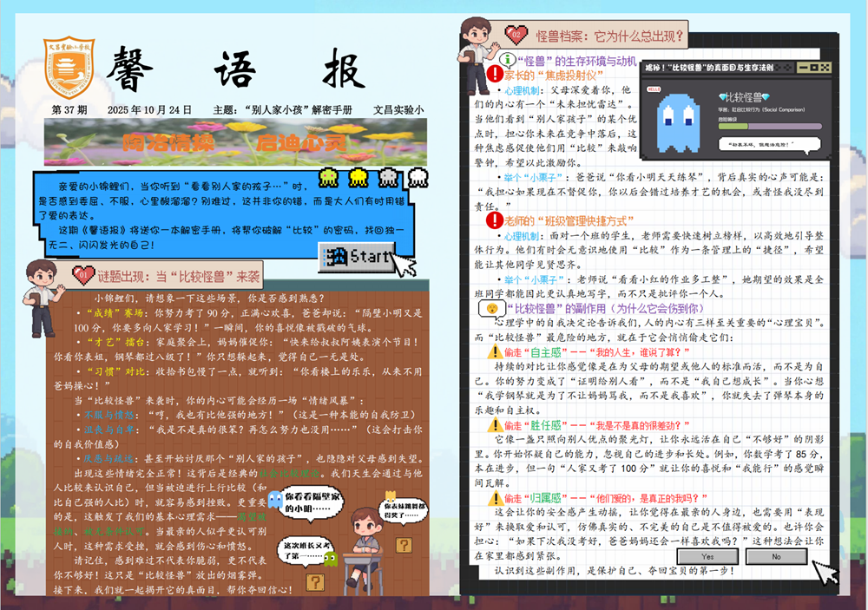
Task: Click the diamond icon right of 比较怪兽 title
Action: 766,97
